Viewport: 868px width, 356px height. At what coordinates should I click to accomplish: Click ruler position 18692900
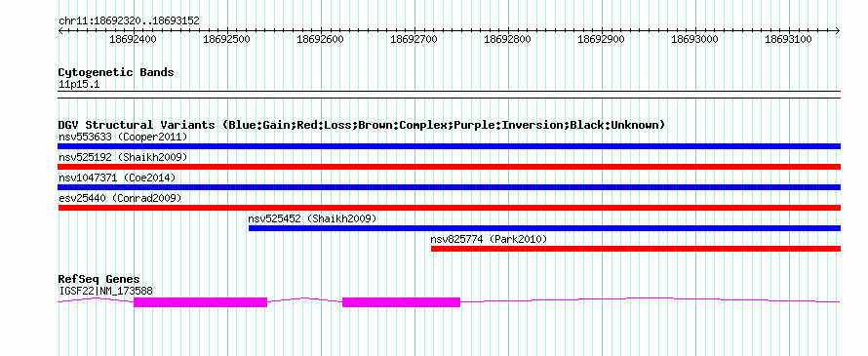click(601, 39)
